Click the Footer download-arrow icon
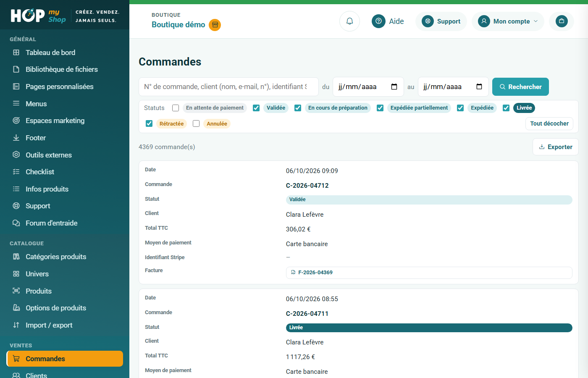This screenshot has height=378, width=588. pos(16,138)
